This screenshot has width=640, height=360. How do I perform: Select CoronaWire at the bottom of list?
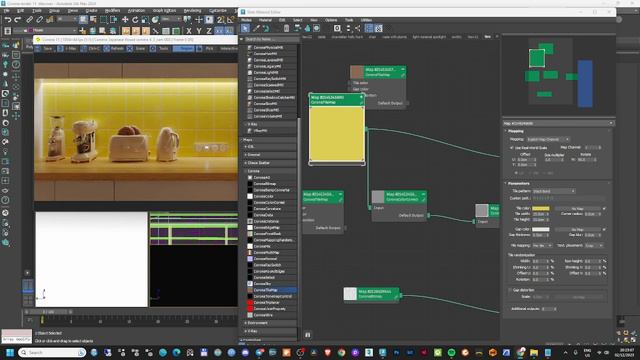(x=271, y=315)
